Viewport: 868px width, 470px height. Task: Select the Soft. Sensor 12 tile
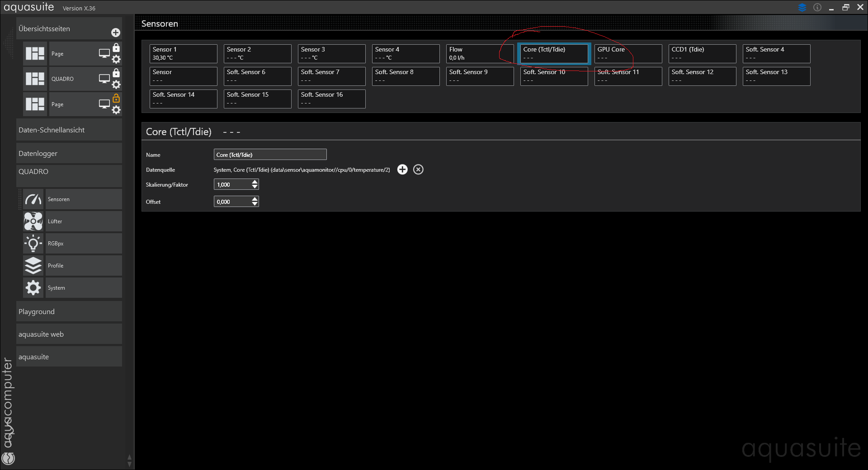point(703,76)
